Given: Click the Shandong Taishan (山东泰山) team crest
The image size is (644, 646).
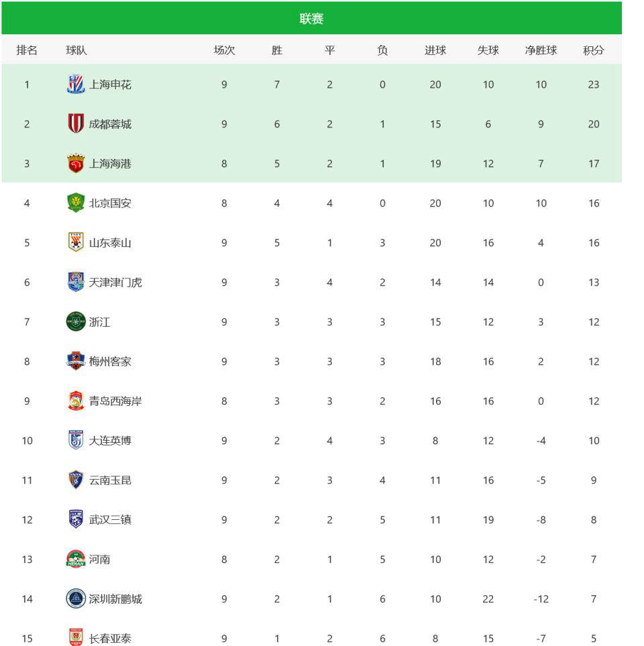Looking at the screenshot, I should point(76,243).
